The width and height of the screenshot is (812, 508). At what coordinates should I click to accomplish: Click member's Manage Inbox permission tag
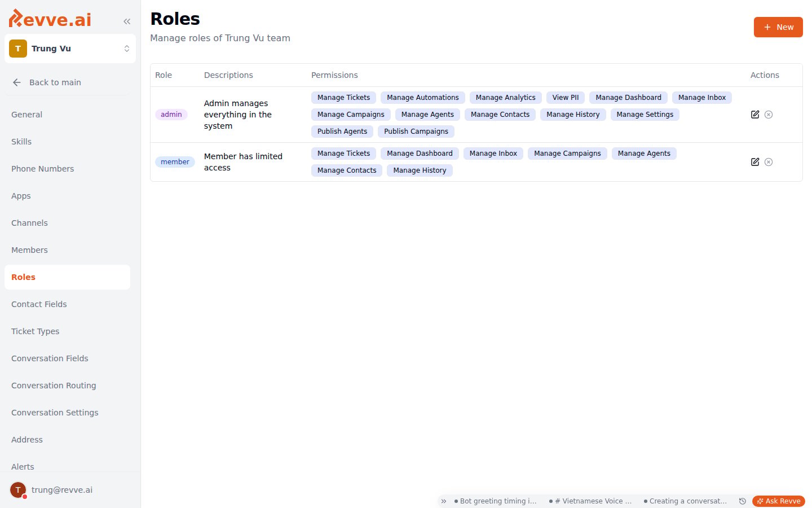tap(493, 154)
